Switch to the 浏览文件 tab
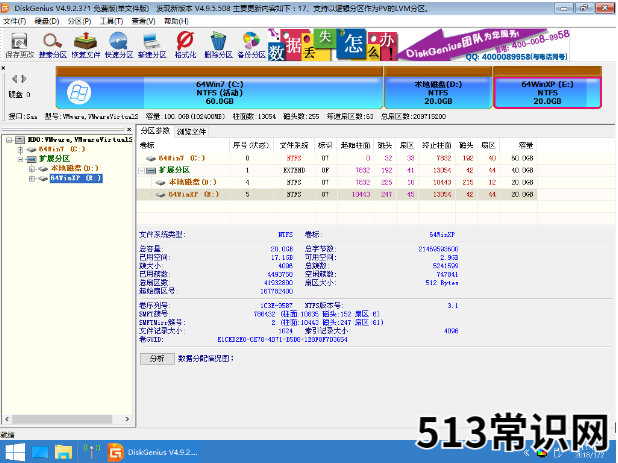Viewport: 618px width, 463px height. 191,132
